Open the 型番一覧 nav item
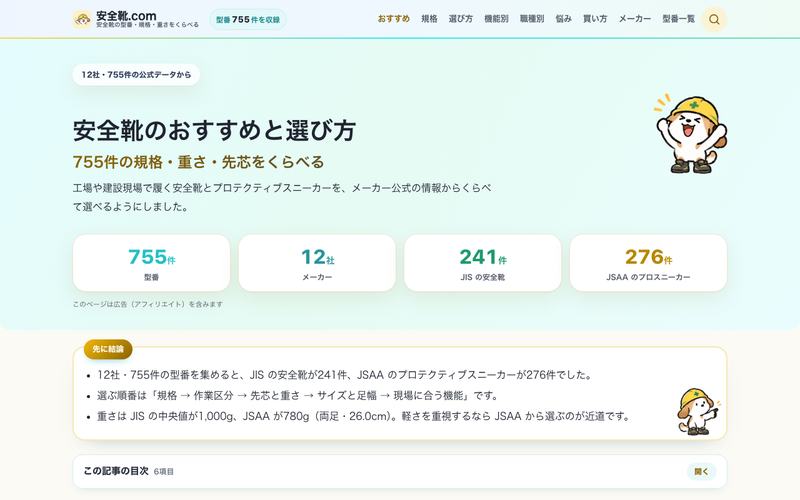800x500 pixels. [679, 19]
